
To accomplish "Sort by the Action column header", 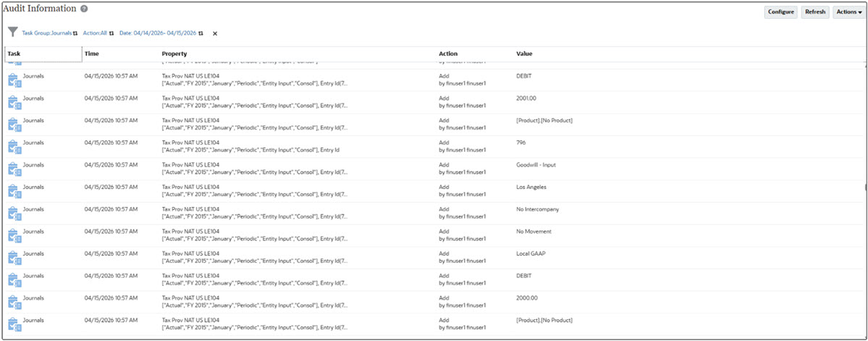I will 448,54.
